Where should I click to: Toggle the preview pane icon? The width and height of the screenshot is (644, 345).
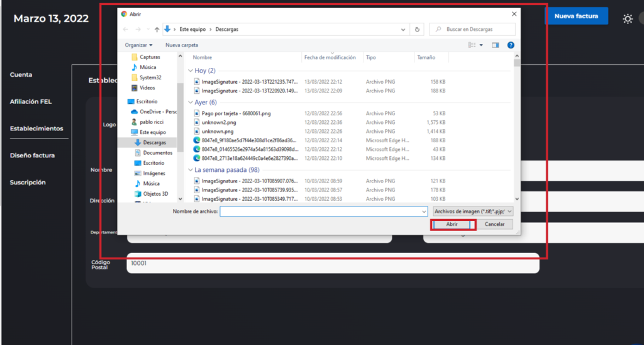(496, 45)
